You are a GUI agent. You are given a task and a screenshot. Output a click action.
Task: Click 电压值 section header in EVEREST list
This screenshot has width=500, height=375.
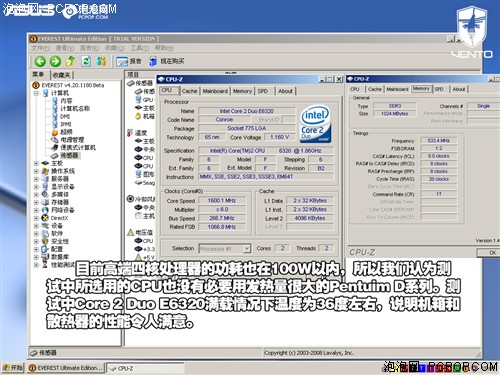(141, 232)
